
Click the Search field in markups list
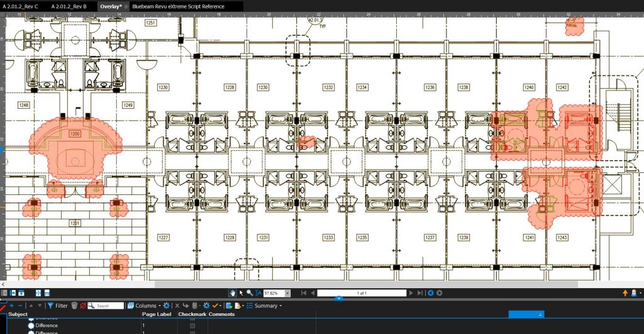106,306
